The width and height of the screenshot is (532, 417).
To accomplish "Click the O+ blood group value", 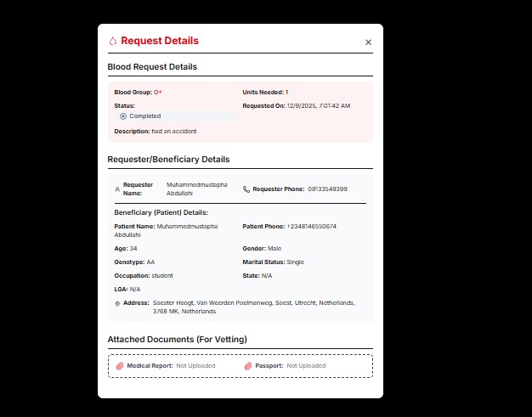I will (x=158, y=92).
